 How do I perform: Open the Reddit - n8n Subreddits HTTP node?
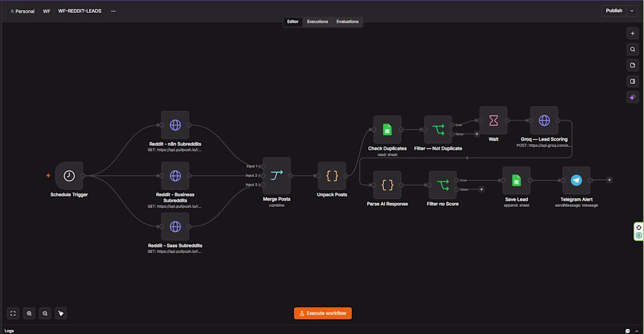click(x=175, y=125)
